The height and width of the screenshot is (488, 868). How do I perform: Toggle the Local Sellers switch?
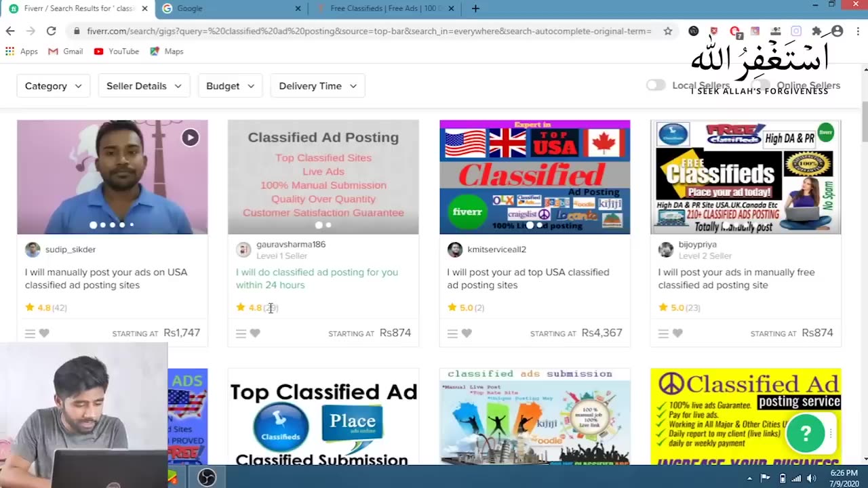click(x=656, y=85)
